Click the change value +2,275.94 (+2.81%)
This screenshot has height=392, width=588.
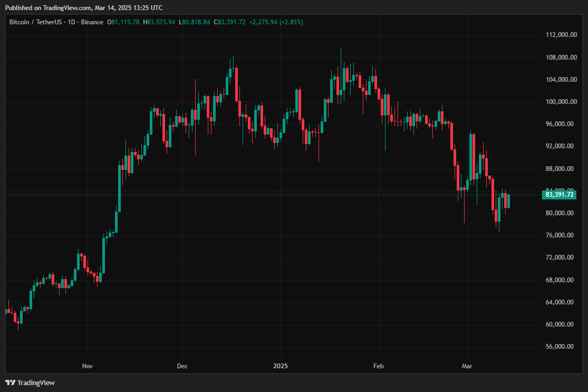pyautogui.click(x=276, y=22)
